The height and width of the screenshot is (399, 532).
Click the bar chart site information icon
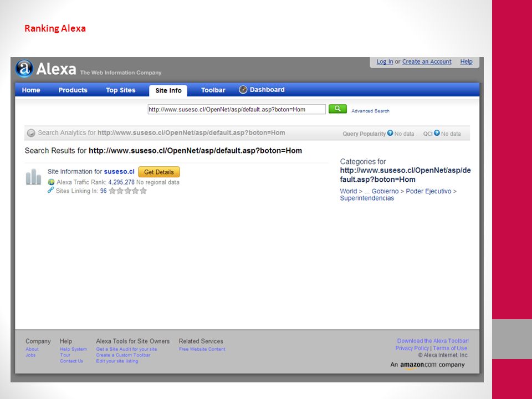point(33,177)
